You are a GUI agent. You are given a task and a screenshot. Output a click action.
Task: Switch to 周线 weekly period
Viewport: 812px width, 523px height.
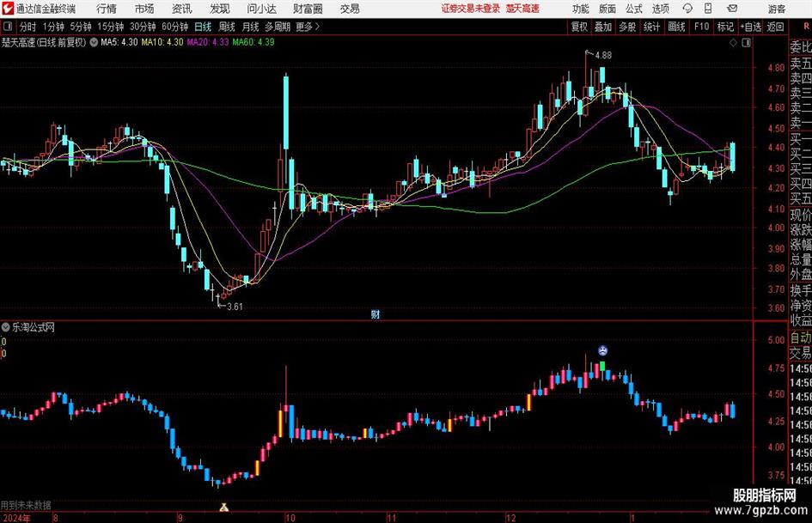tap(227, 27)
